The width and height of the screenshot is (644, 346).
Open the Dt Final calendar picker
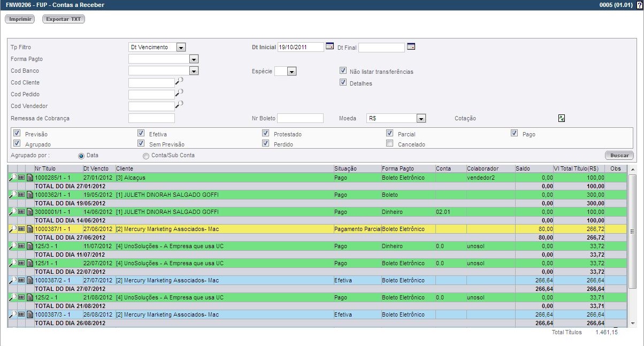pos(411,47)
